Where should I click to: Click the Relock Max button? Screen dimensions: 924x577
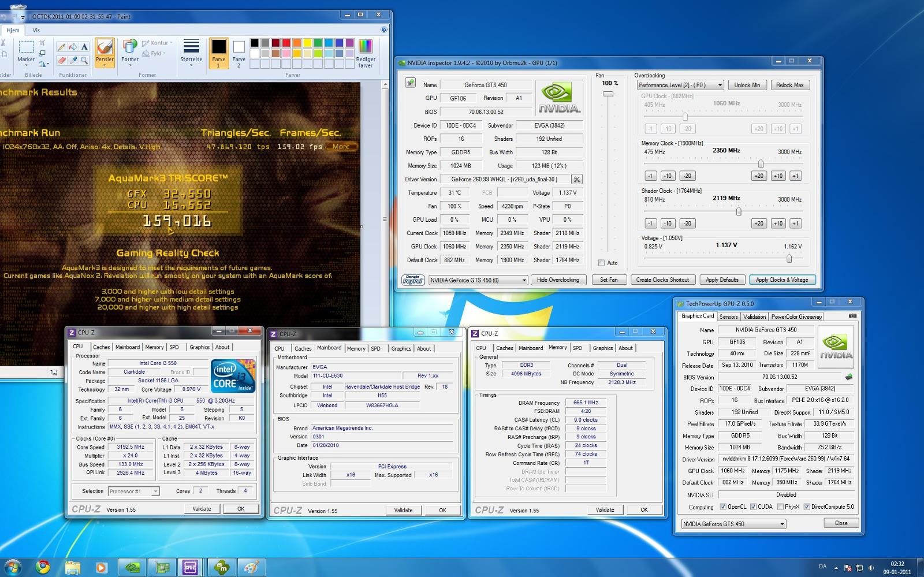[790, 85]
